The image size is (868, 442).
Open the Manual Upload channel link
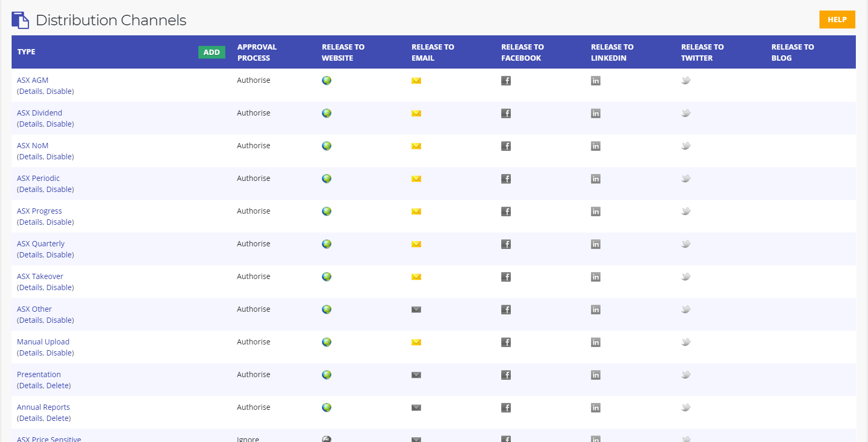click(x=43, y=342)
